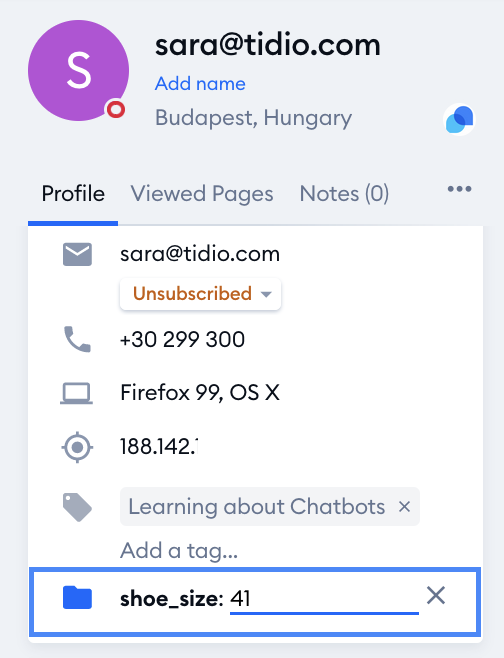Click the blue folder icon beside shoe_size
This screenshot has height=658, width=504.
[77, 598]
